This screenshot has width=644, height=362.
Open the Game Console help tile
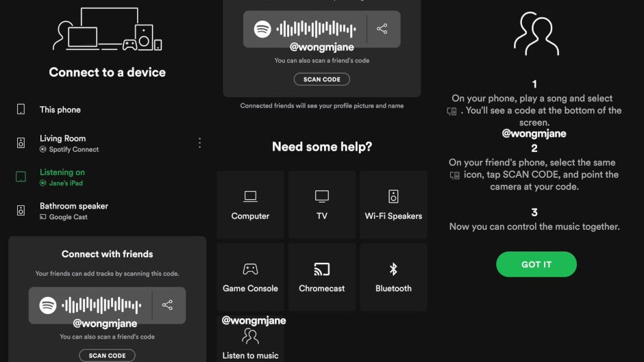coord(250,277)
